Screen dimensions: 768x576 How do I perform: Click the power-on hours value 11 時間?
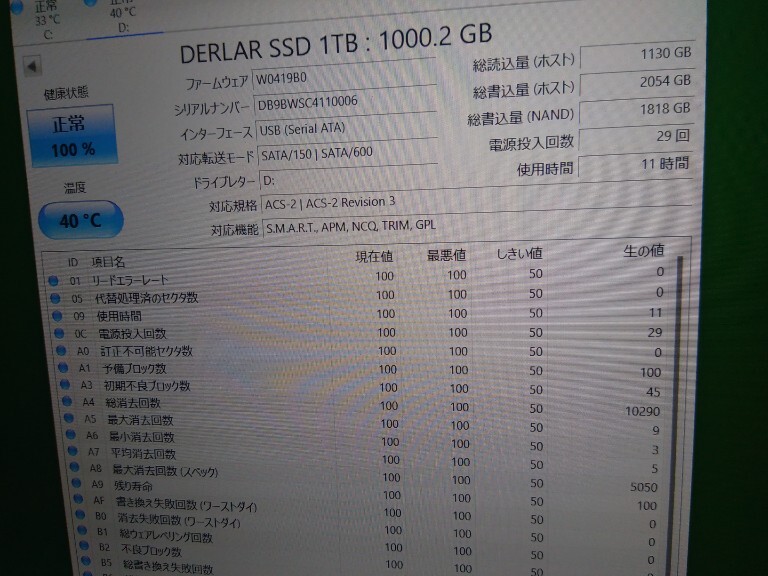pos(635,165)
